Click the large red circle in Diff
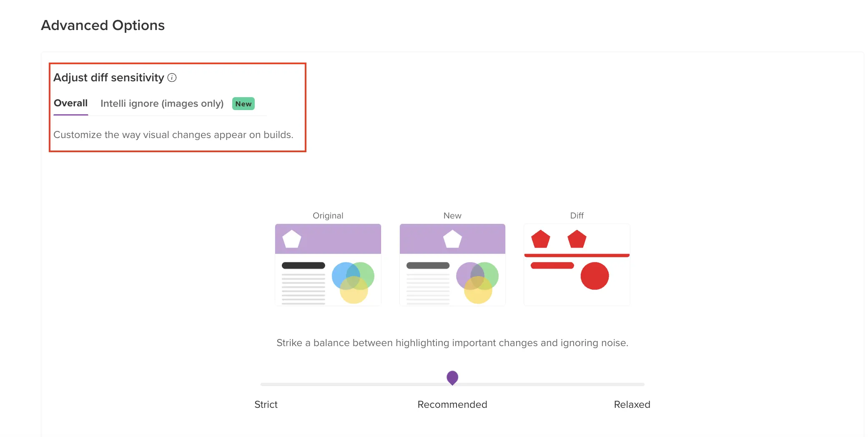This screenshot has width=868, height=437. pos(595,276)
